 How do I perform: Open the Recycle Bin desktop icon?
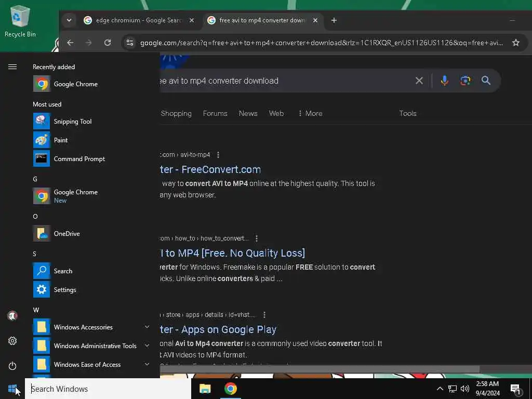[x=20, y=21]
